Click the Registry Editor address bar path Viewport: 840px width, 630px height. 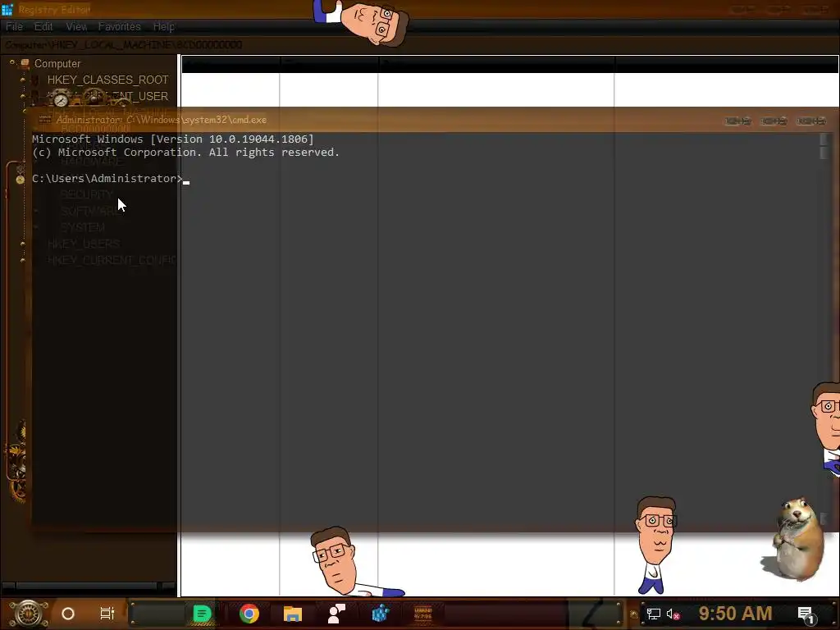(x=124, y=44)
